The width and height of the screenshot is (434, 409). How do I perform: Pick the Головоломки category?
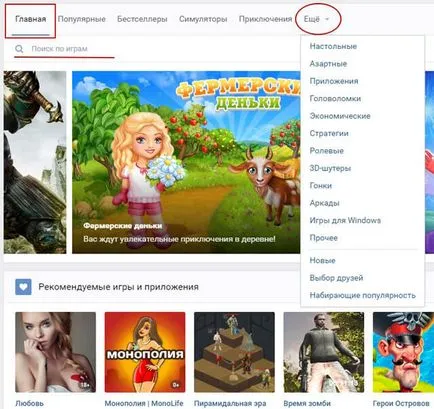point(335,99)
